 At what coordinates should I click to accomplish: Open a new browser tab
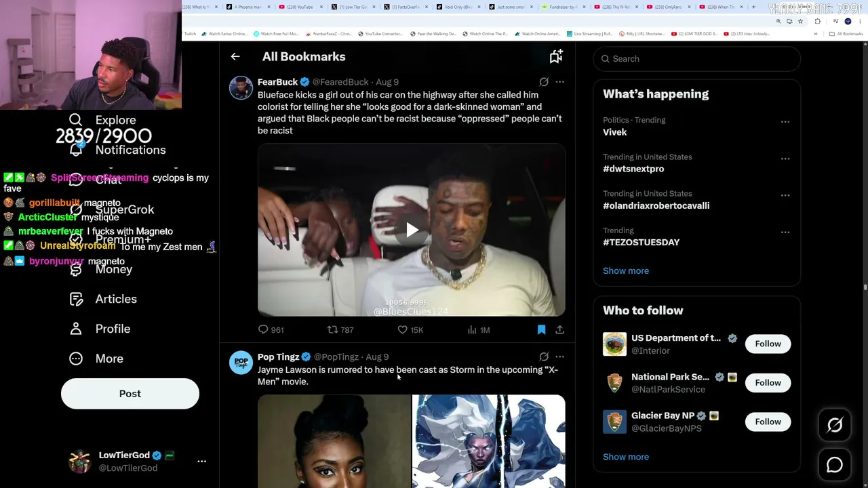(753, 7)
